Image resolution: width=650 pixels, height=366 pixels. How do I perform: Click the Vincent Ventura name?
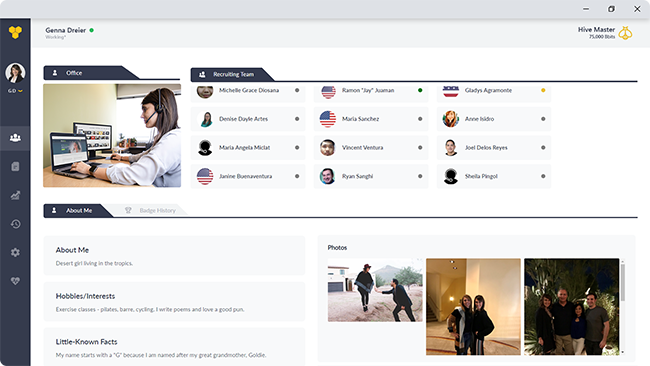(362, 148)
